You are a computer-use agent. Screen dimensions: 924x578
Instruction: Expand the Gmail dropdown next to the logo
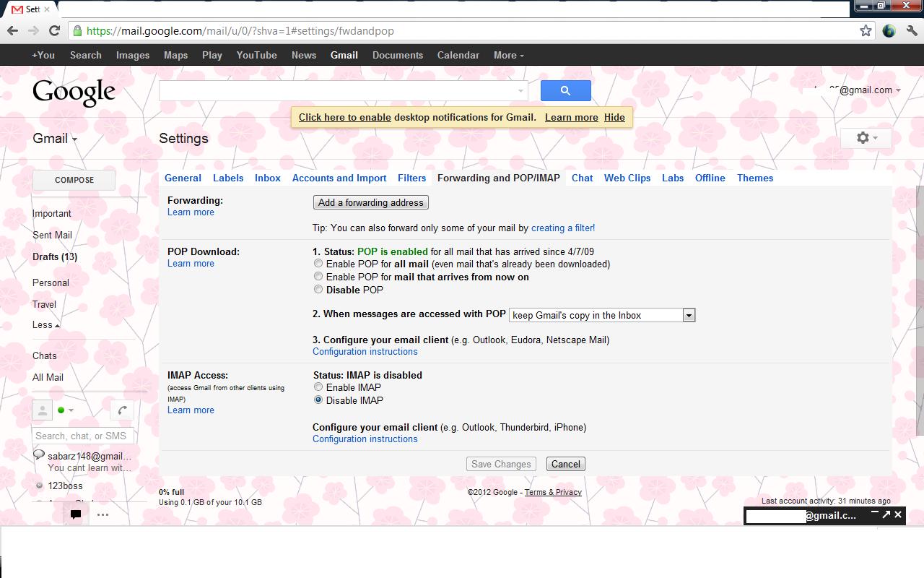55,139
